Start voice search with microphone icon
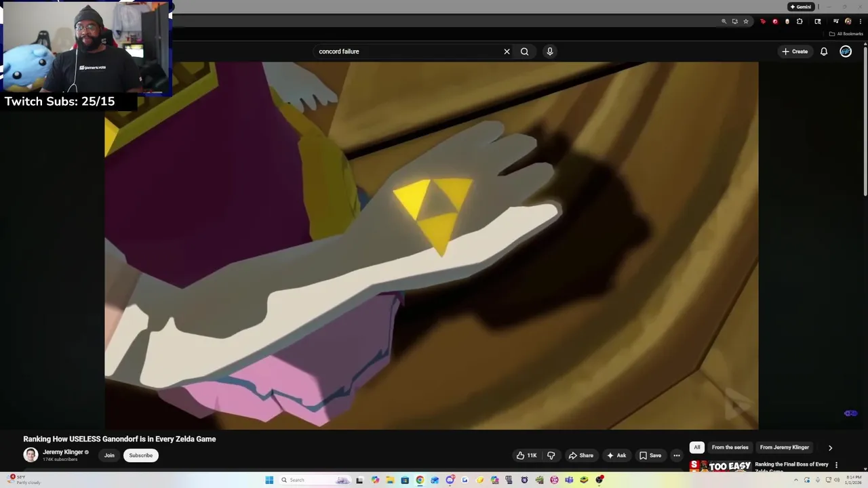This screenshot has height=488, width=868. click(550, 52)
